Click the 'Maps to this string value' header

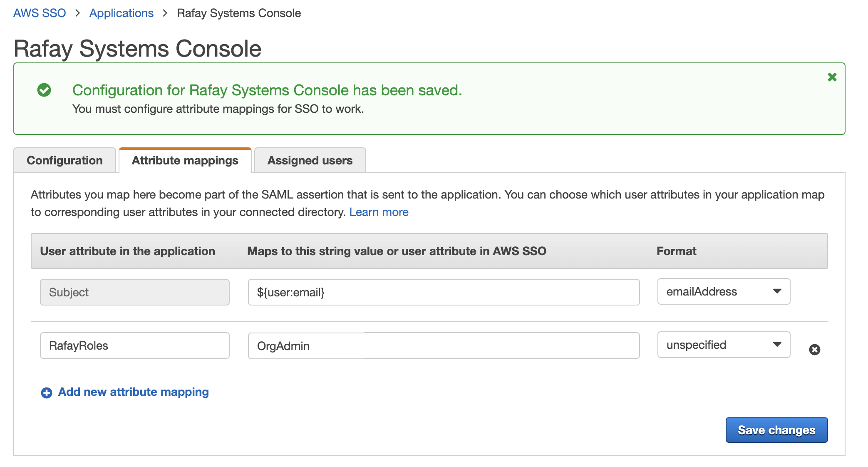[x=397, y=251]
